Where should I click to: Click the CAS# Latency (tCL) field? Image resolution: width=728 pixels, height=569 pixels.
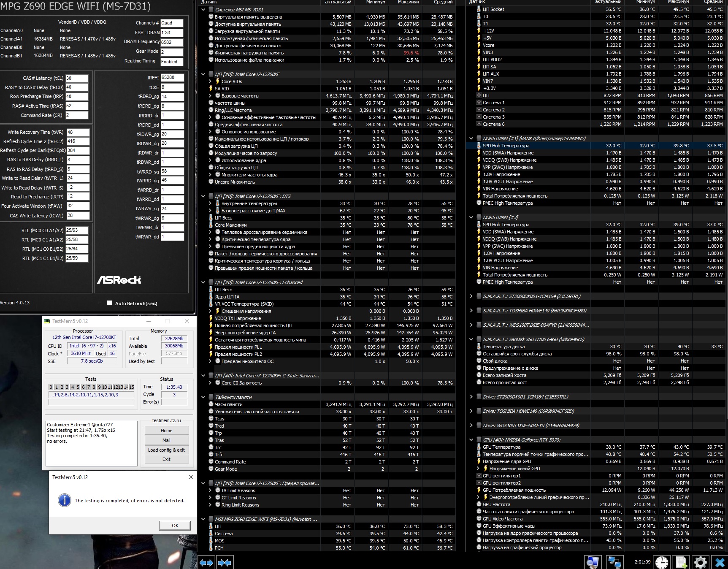pos(77,78)
